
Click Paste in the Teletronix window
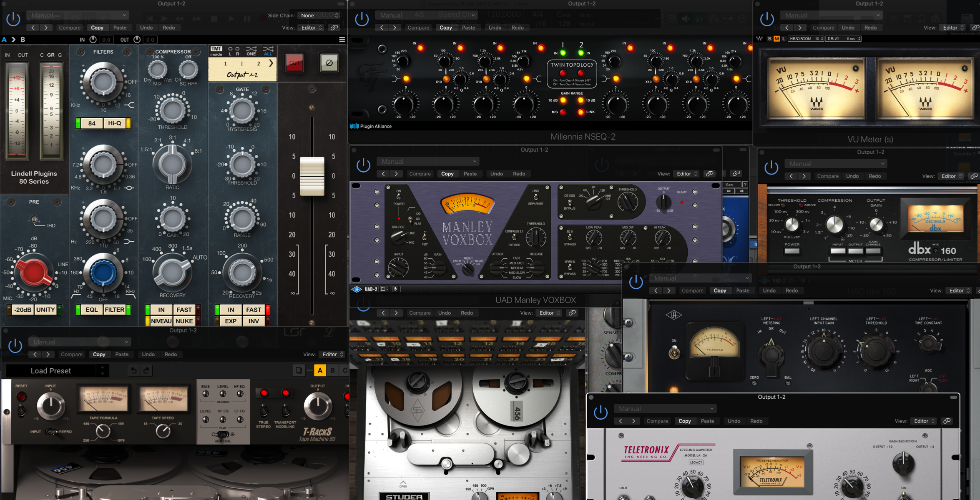pos(707,421)
